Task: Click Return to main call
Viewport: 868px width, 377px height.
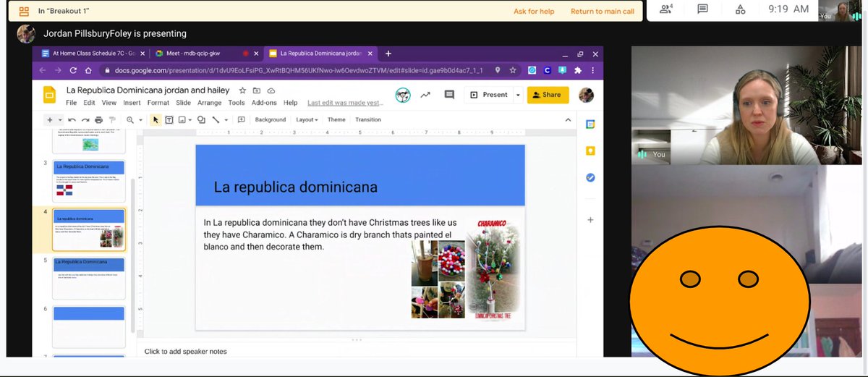Action: click(602, 11)
